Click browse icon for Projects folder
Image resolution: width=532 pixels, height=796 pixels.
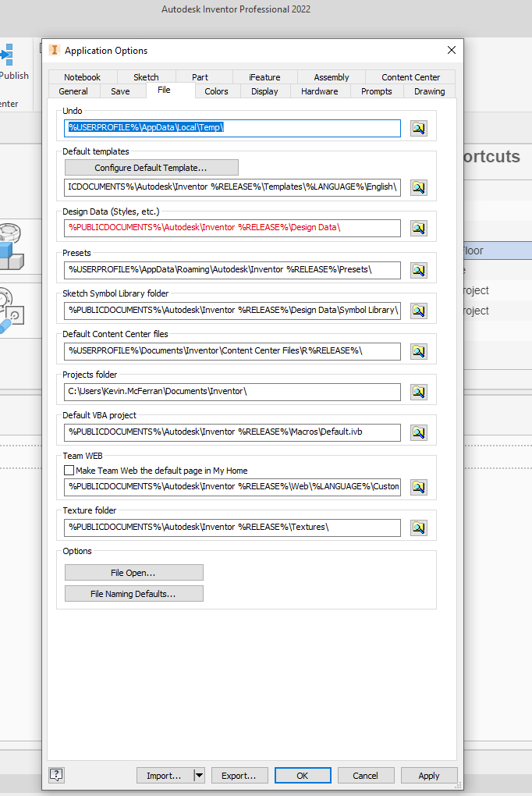pyautogui.click(x=419, y=392)
